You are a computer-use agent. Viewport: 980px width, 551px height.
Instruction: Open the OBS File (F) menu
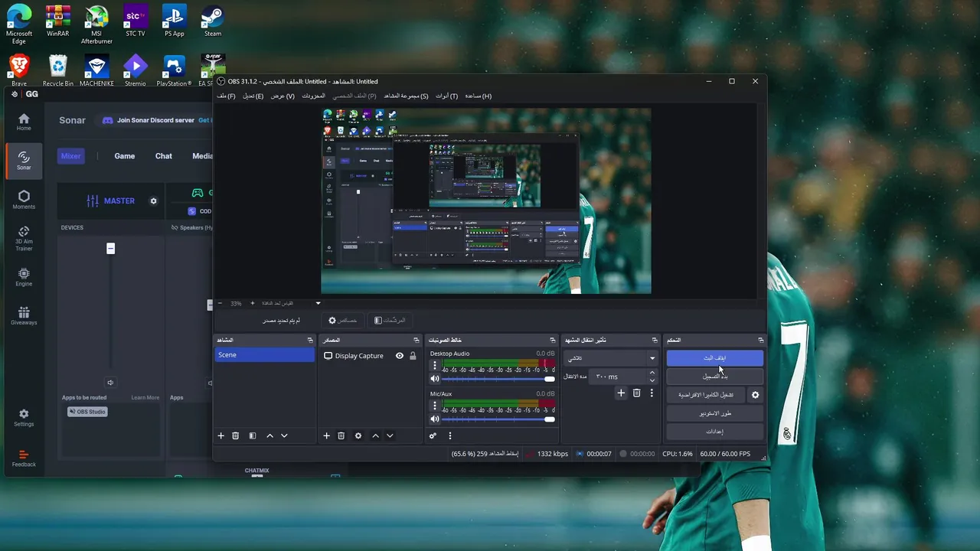pos(226,96)
